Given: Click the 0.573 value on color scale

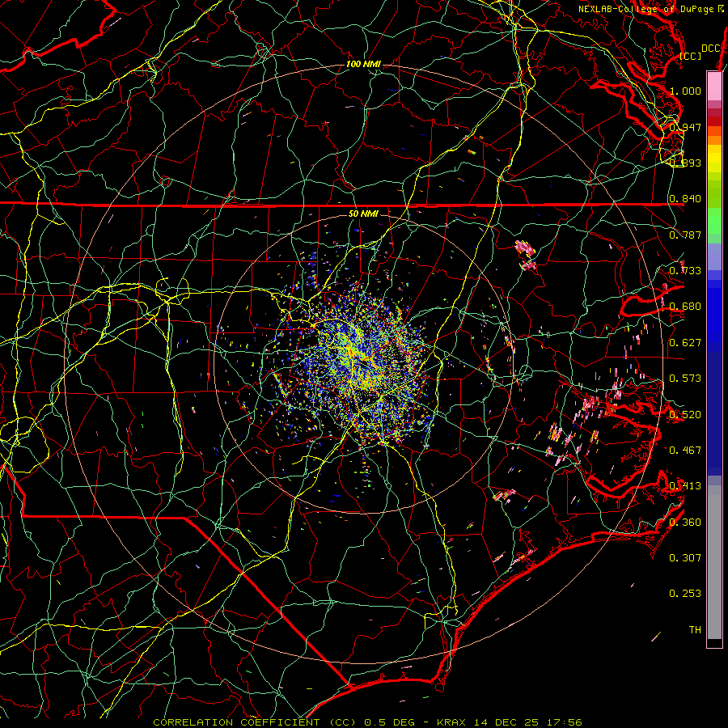Looking at the screenshot, I should (685, 379).
